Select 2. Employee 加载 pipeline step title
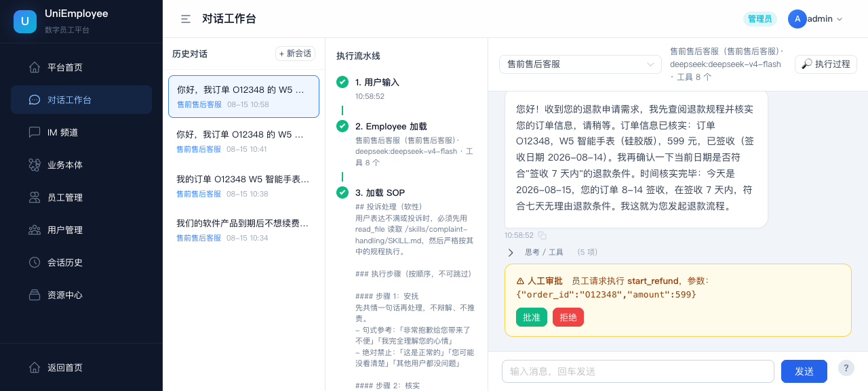 tap(391, 126)
